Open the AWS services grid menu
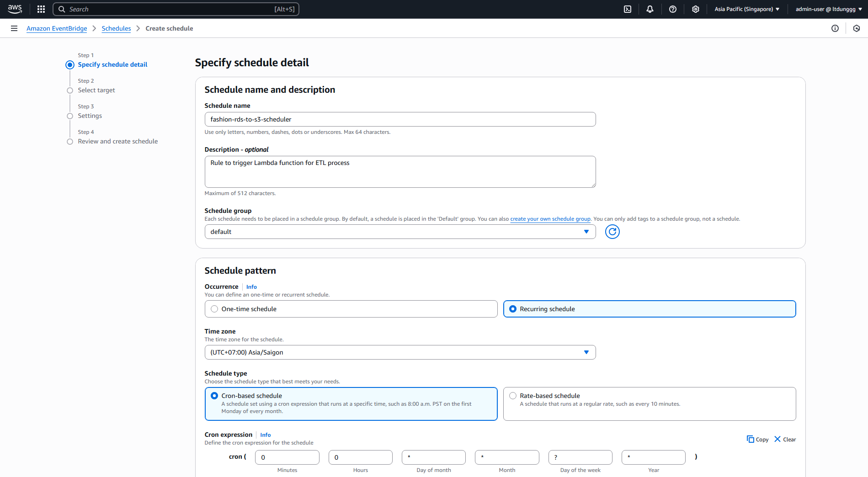Image resolution: width=868 pixels, height=477 pixels. 41,9
